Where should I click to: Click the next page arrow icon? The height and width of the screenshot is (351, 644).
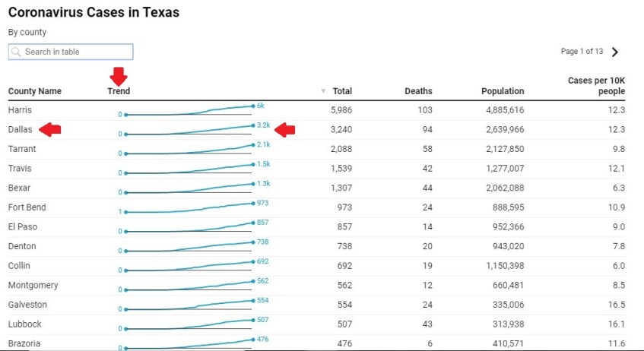click(x=615, y=52)
